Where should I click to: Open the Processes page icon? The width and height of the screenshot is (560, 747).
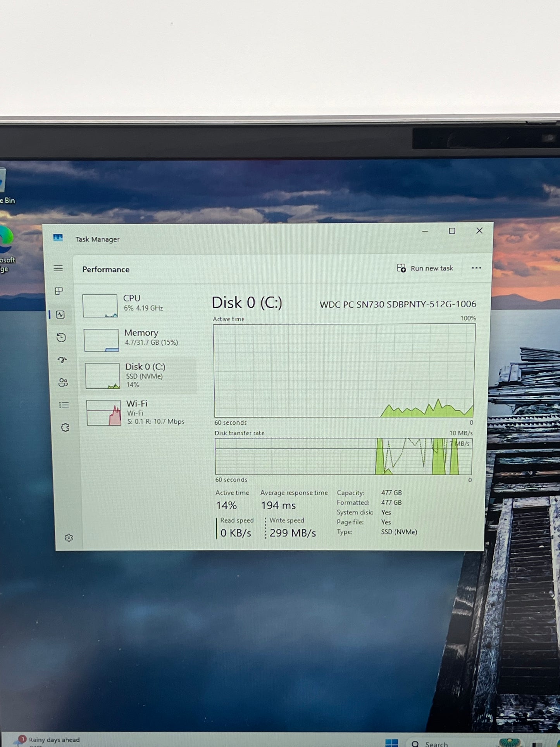click(x=59, y=291)
